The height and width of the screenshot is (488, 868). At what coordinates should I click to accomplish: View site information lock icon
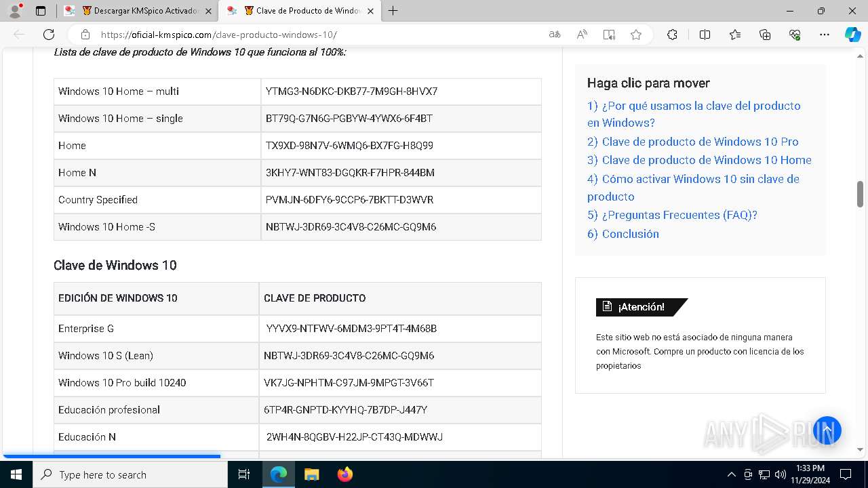pyautogui.click(x=85, y=35)
